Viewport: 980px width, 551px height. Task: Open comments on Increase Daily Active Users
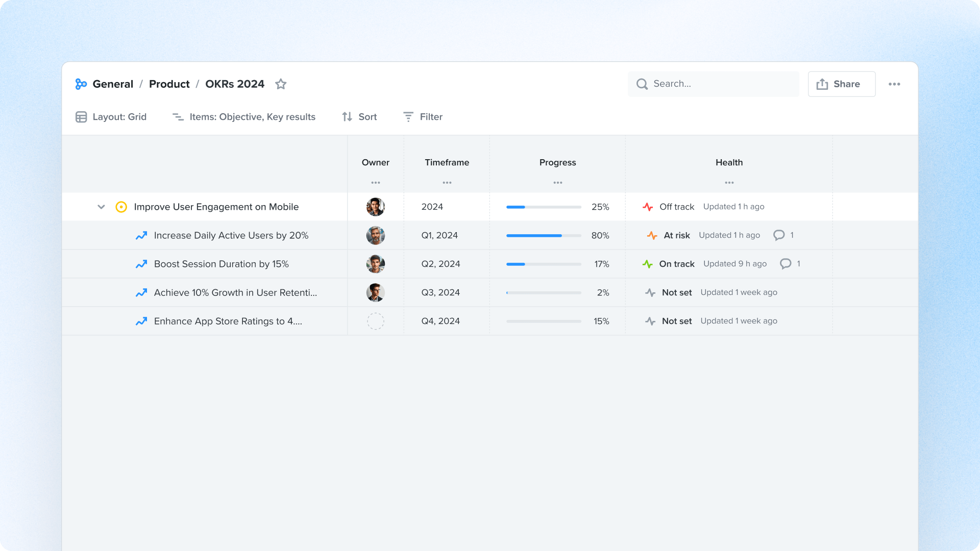(x=779, y=235)
